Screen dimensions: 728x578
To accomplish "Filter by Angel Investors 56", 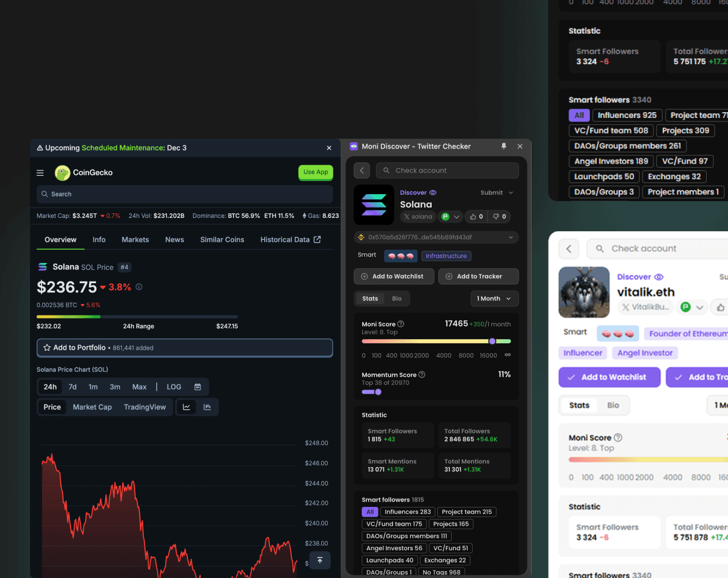I will [394, 549].
